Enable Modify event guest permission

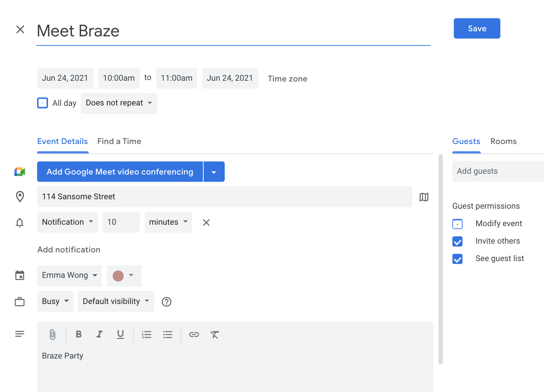[x=457, y=224]
